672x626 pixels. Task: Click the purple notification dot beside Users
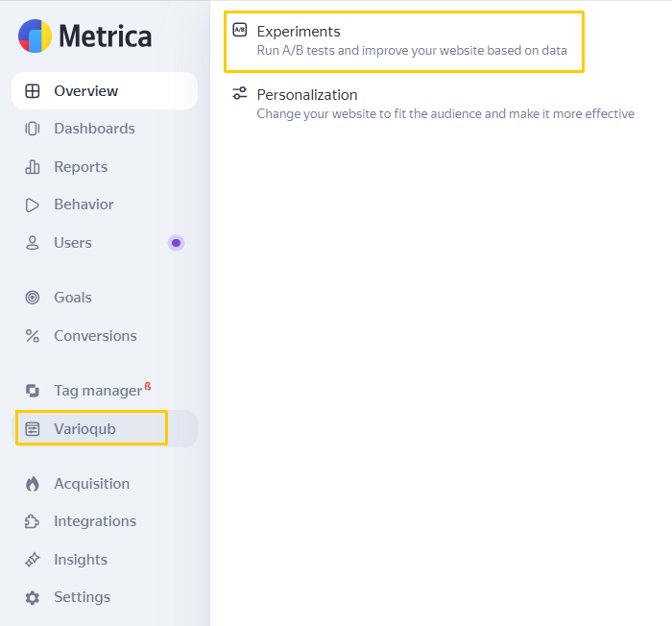176,243
